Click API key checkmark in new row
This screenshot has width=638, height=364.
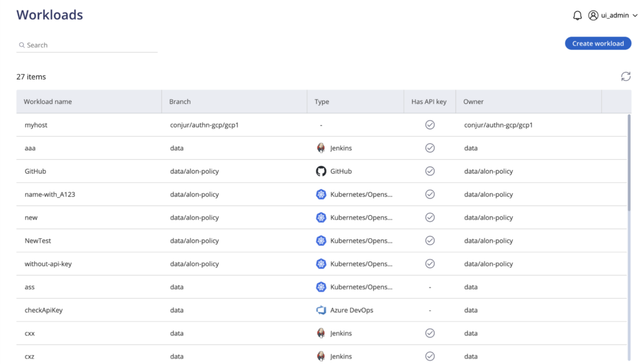[x=430, y=217]
